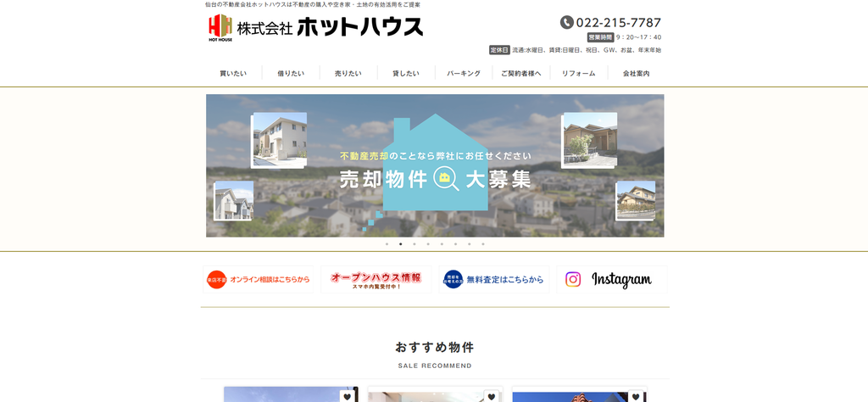Select the first slideshow dot
This screenshot has width=868, height=402.
pos(387,243)
